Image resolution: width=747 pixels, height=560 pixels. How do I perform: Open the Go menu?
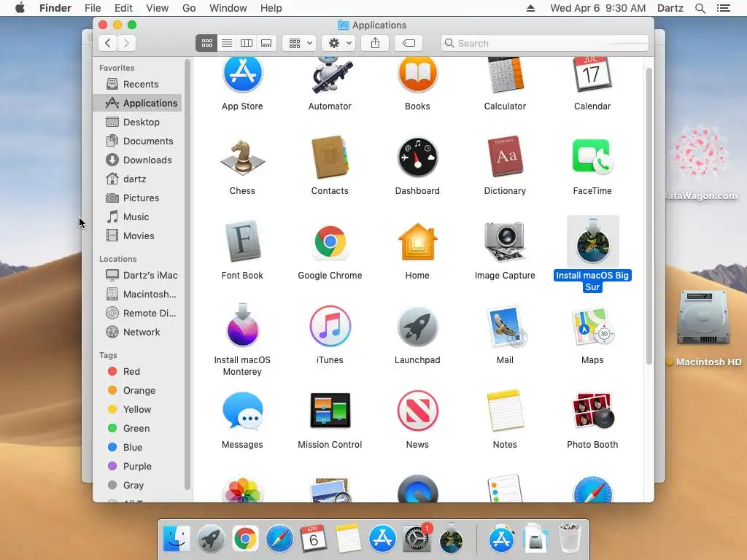(x=189, y=8)
